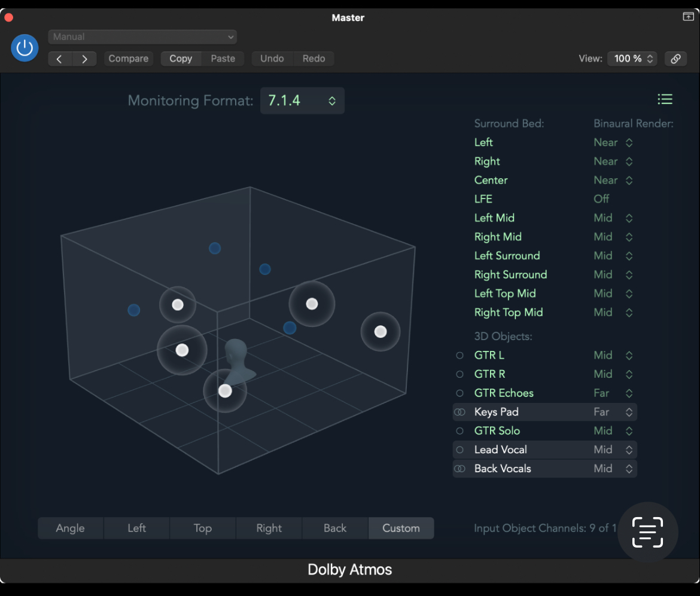700x596 pixels.
Task: Change binaural render for Center bed
Action: [613, 180]
